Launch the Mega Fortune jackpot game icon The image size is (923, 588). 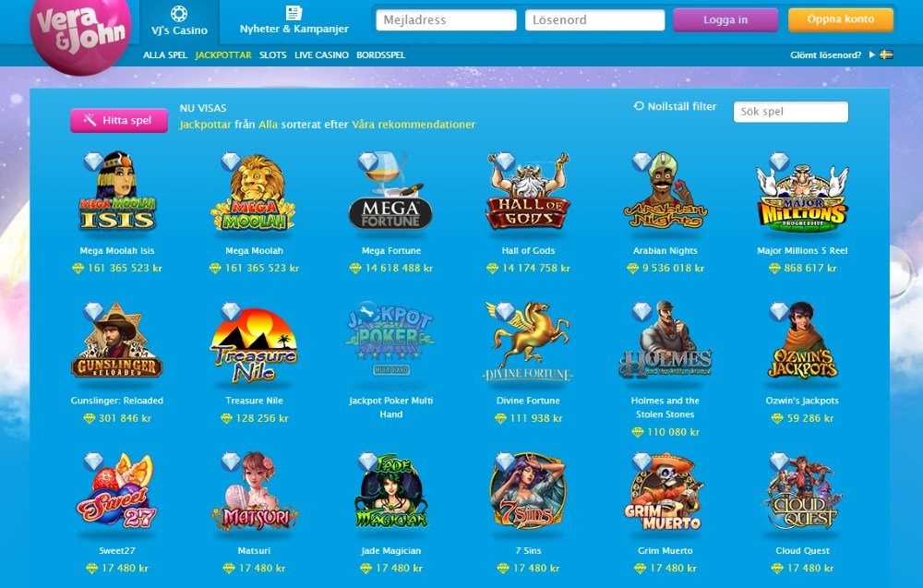[390, 191]
